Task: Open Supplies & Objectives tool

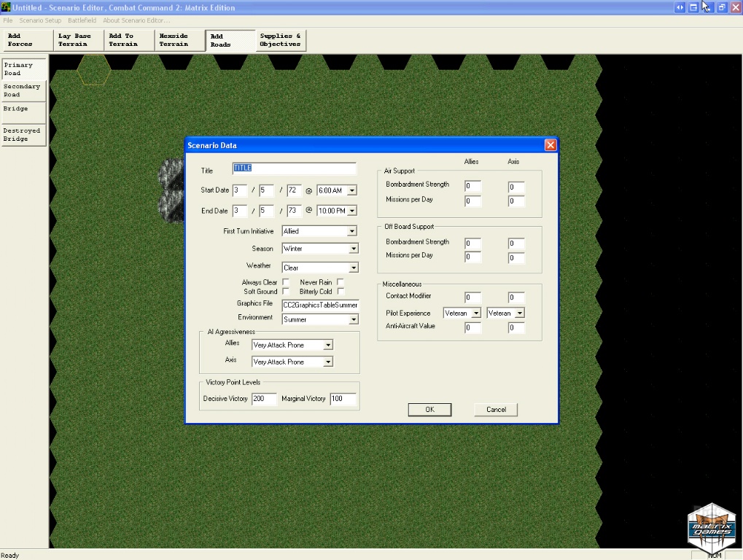Action: tap(281, 40)
